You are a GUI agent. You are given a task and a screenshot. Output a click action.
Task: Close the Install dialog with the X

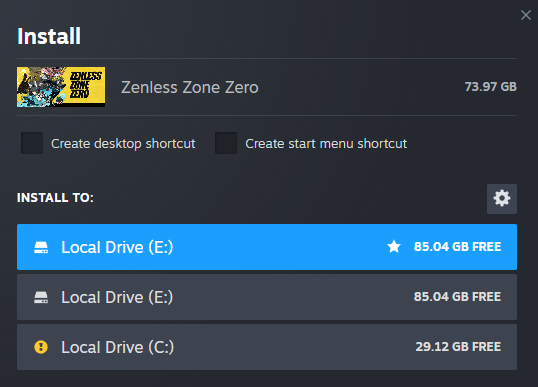526,15
